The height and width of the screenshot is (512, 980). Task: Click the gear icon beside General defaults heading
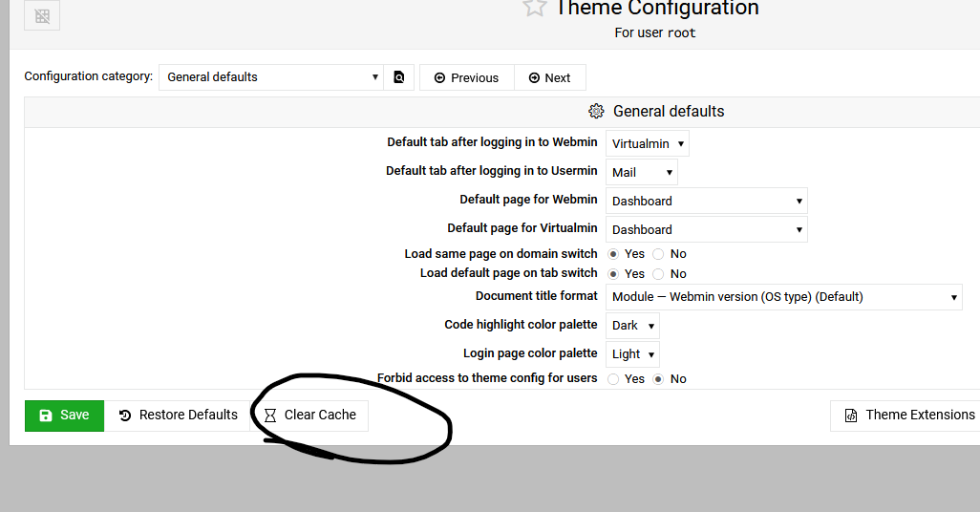tap(596, 112)
